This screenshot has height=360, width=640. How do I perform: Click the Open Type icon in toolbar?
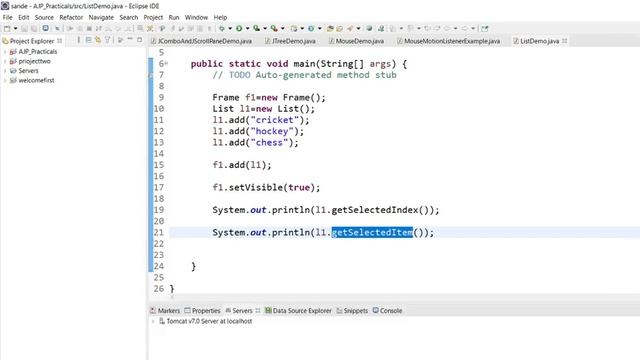tap(330, 29)
